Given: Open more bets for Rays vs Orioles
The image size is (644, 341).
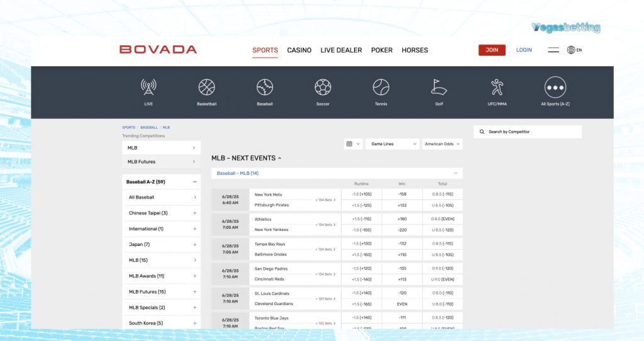Looking at the screenshot, I should tap(325, 249).
